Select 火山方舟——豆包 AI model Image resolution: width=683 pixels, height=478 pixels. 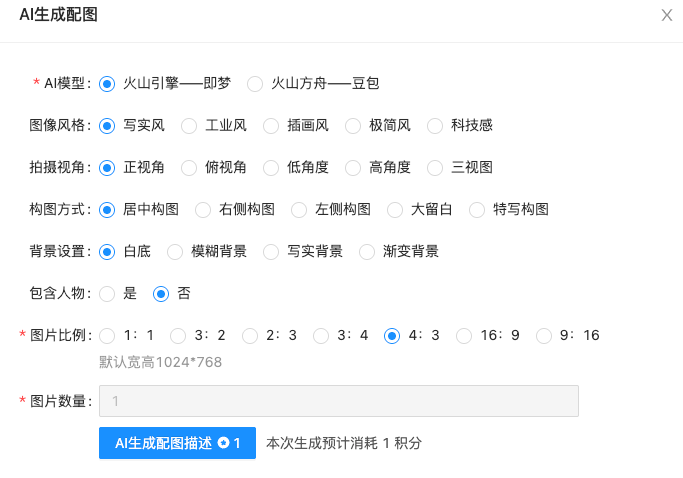click(x=256, y=84)
